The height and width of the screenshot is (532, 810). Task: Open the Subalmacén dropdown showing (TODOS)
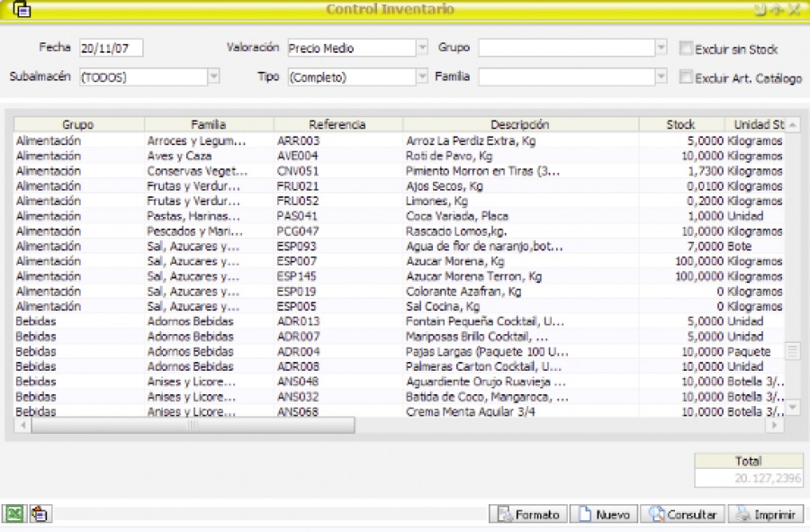pos(213,77)
